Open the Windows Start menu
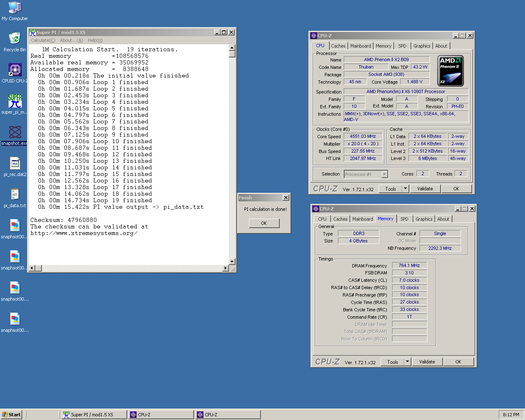This screenshot has height=420, width=525. click(11, 415)
